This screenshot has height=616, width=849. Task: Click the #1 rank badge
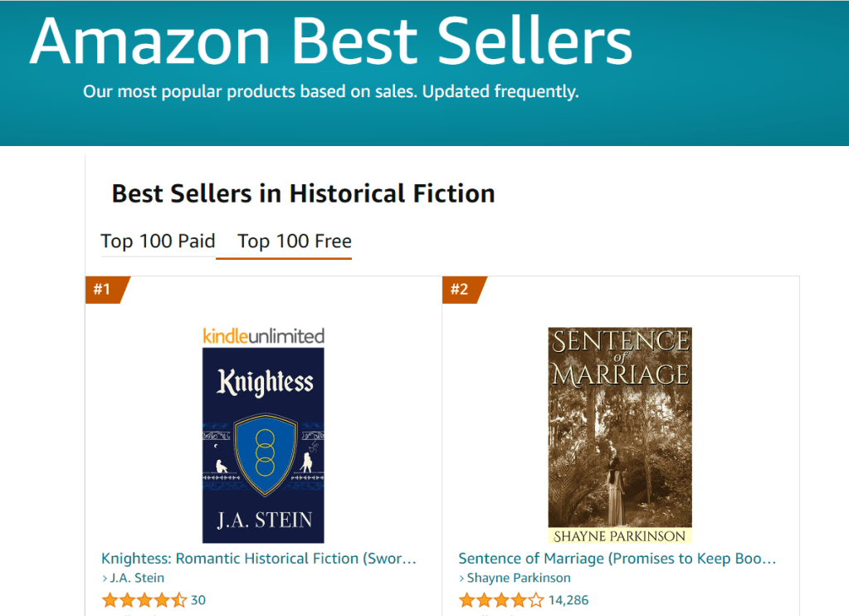(104, 290)
